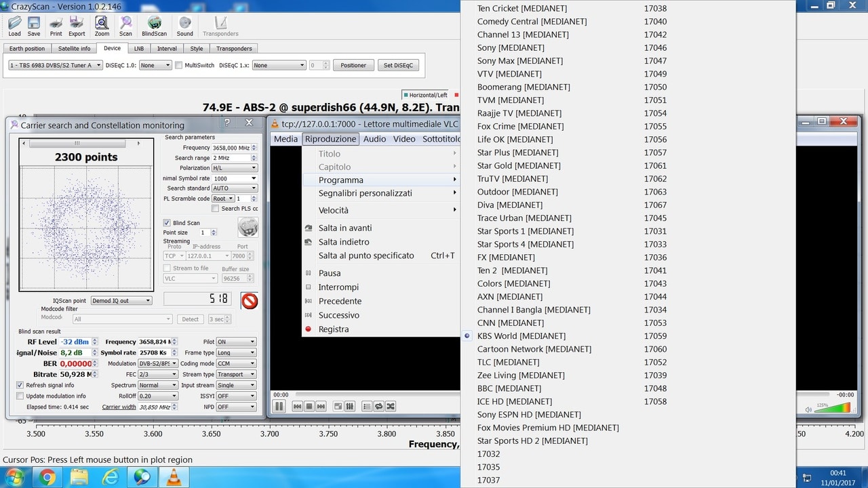Open IQScan point dropdown
This screenshot has height=488, width=868.
(x=121, y=300)
